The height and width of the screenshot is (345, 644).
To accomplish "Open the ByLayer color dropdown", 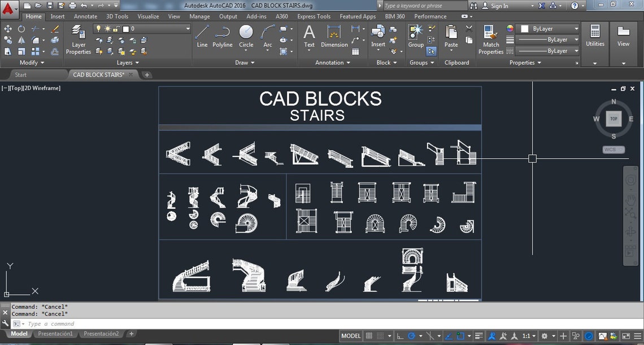I will point(547,28).
